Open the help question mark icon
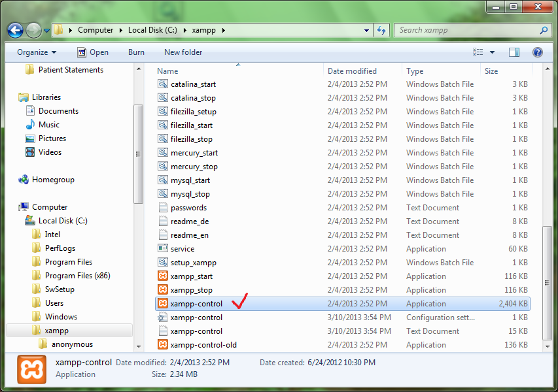This screenshot has height=392, width=558. 537,52
